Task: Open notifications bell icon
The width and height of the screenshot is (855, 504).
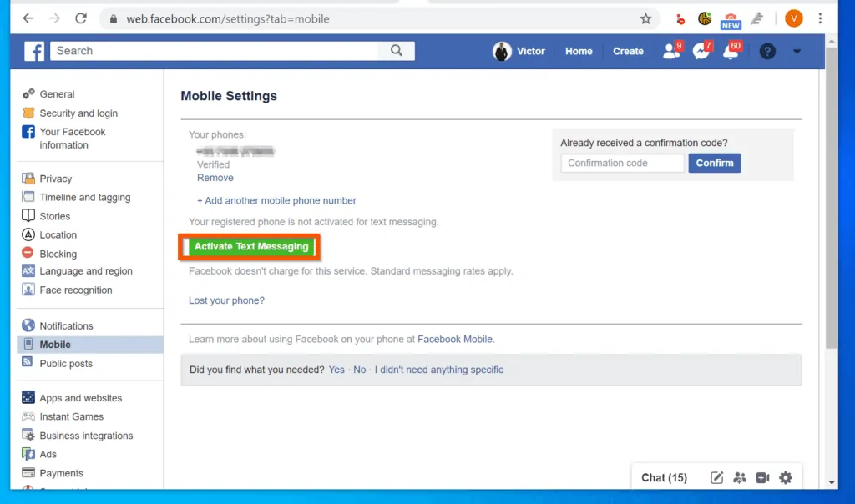Action: coord(731,51)
